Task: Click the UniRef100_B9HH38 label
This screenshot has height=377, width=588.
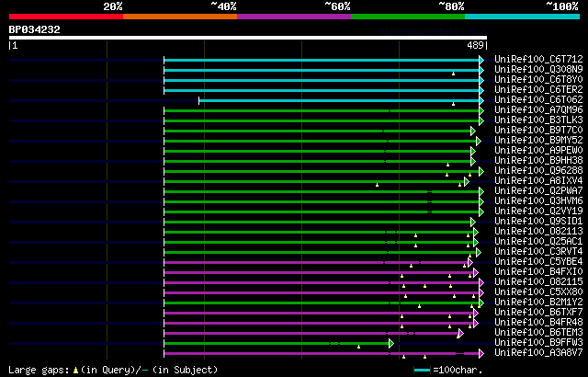Action: [x=538, y=160]
